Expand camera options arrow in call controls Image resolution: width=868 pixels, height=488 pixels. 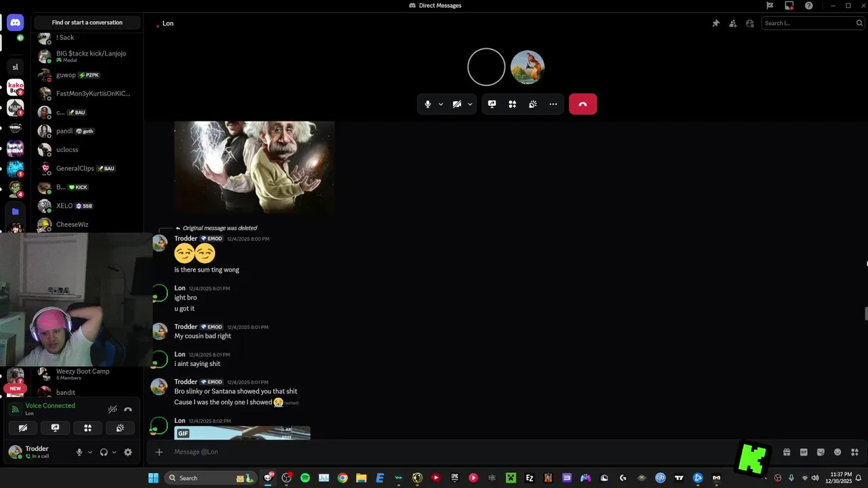[x=470, y=104]
